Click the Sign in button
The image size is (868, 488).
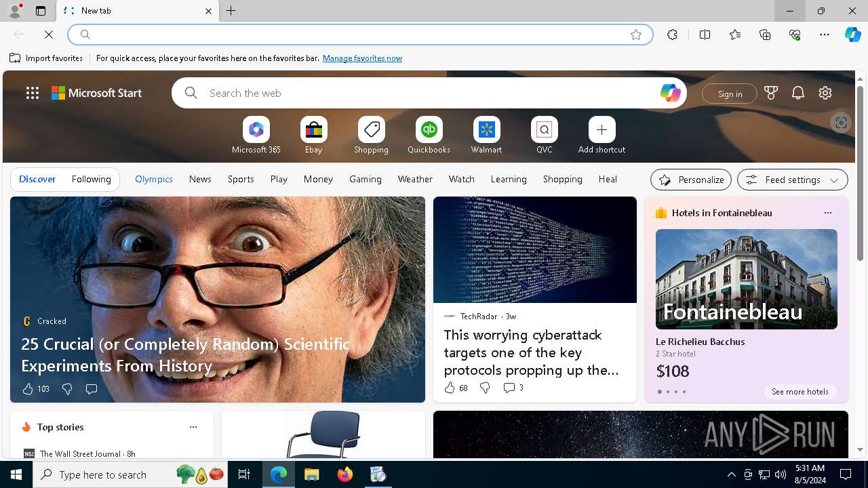(x=730, y=94)
